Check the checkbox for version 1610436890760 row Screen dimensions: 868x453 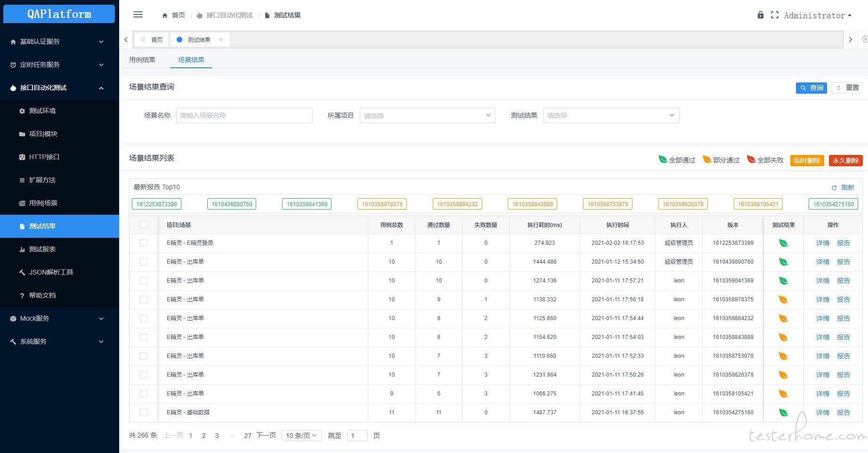[x=144, y=262]
